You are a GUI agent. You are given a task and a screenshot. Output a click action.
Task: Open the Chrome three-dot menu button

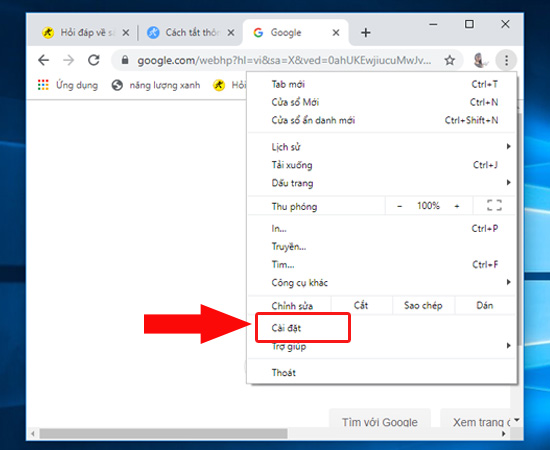[x=506, y=60]
